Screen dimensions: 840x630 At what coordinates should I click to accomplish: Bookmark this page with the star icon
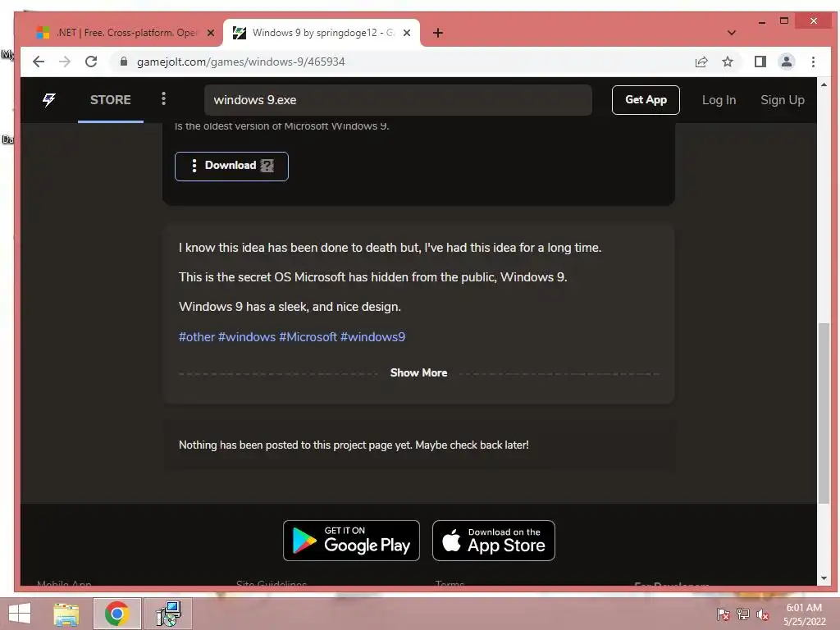point(728,62)
